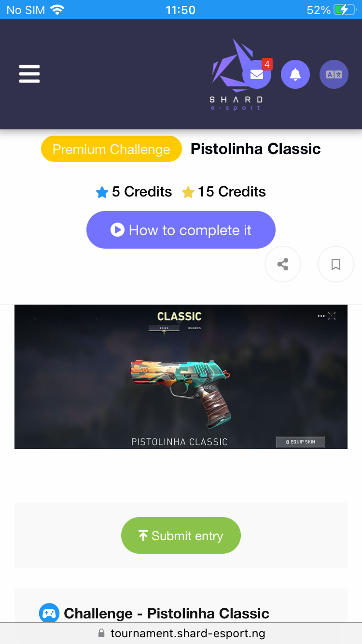This screenshot has height=644, width=362.
Task: Click the Submit entry button
Action: click(x=181, y=535)
